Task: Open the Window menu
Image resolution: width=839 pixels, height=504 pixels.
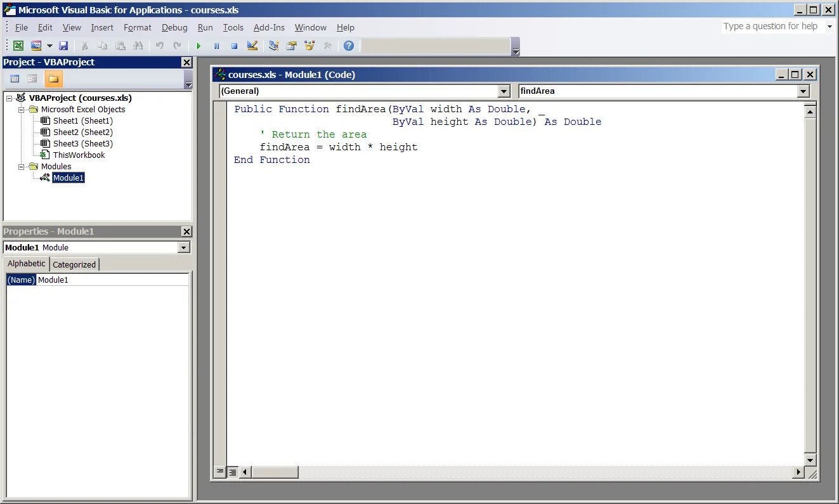Action: [311, 27]
